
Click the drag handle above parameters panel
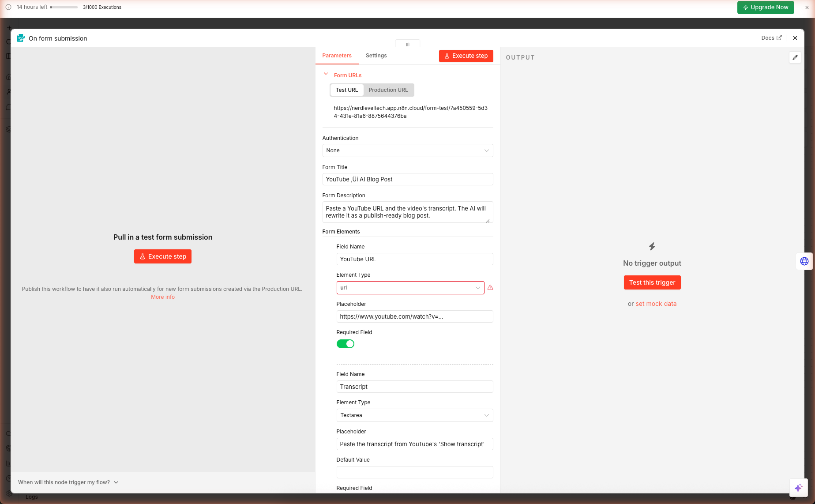pos(407,44)
